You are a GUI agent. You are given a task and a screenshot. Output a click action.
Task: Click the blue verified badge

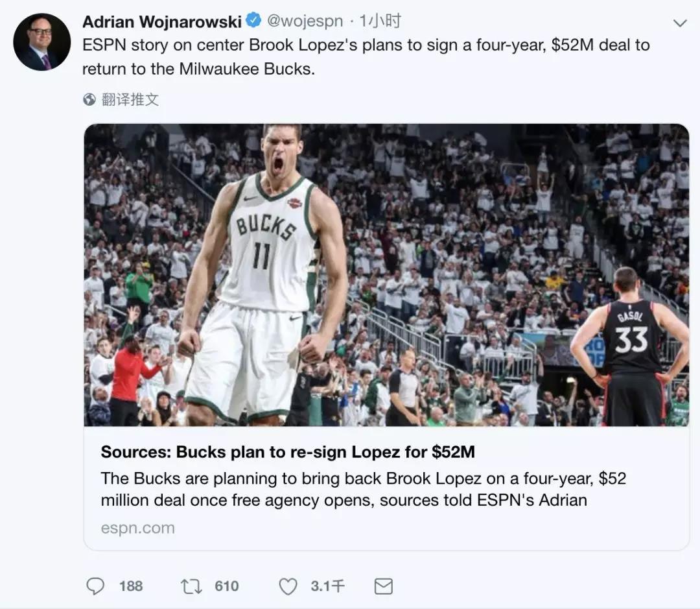pyautogui.click(x=253, y=21)
